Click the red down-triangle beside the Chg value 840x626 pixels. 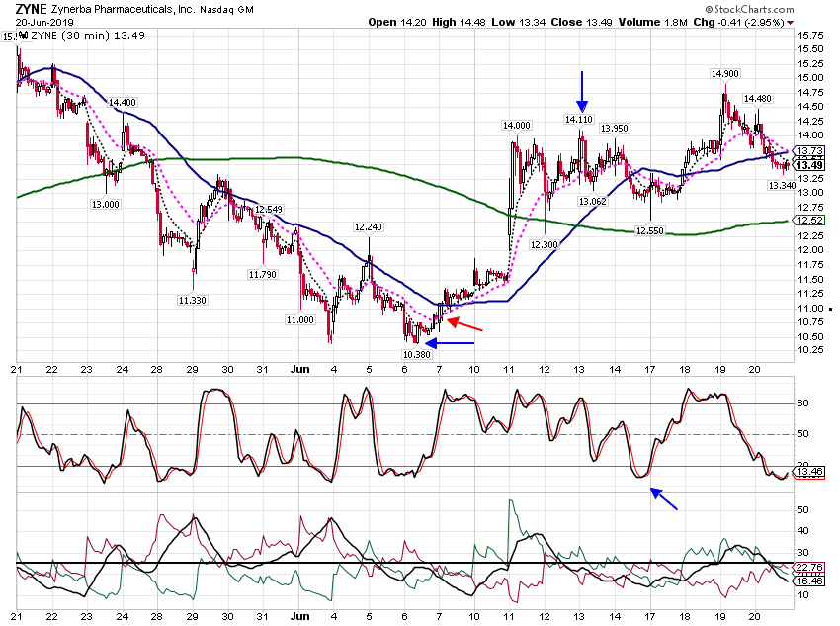tap(791, 23)
